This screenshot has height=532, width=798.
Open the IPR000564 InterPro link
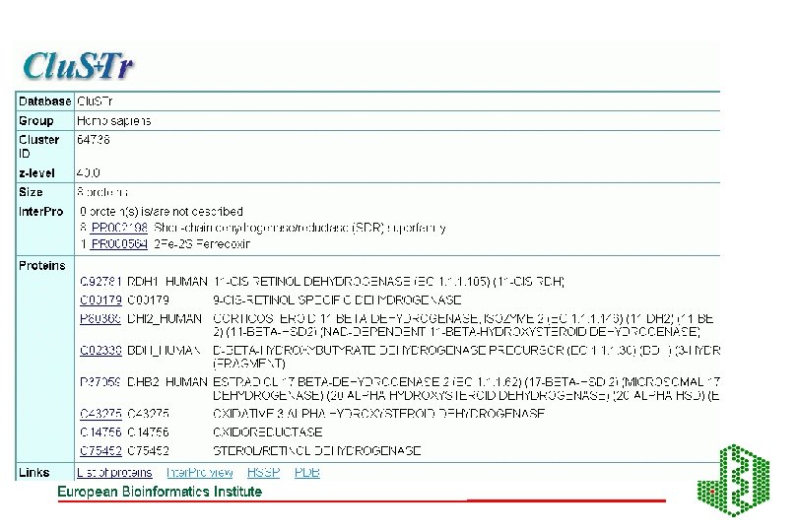pyautogui.click(x=118, y=244)
